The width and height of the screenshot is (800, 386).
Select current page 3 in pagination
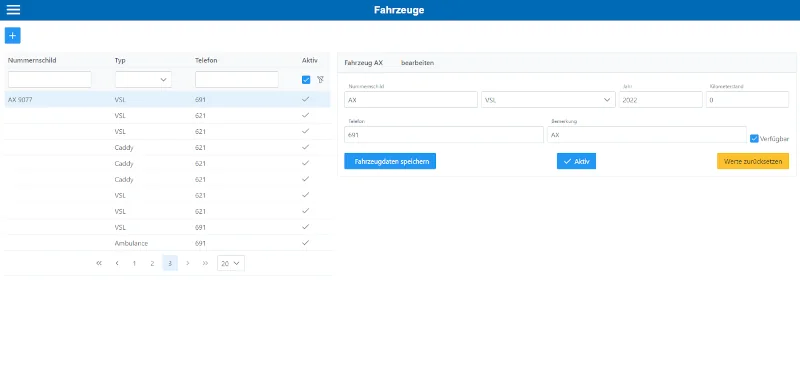(170, 263)
